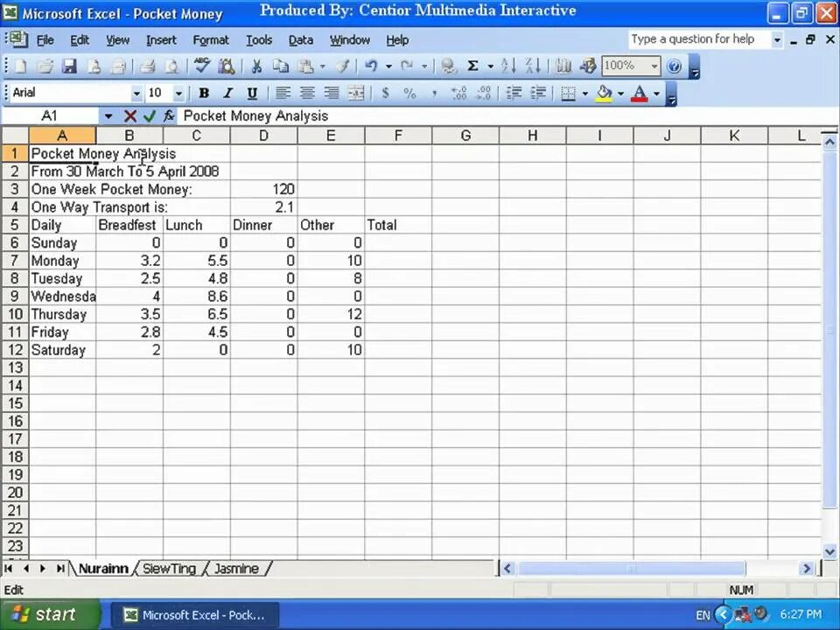The height and width of the screenshot is (630, 840).
Task: Open the Data menu
Action: pyautogui.click(x=300, y=40)
